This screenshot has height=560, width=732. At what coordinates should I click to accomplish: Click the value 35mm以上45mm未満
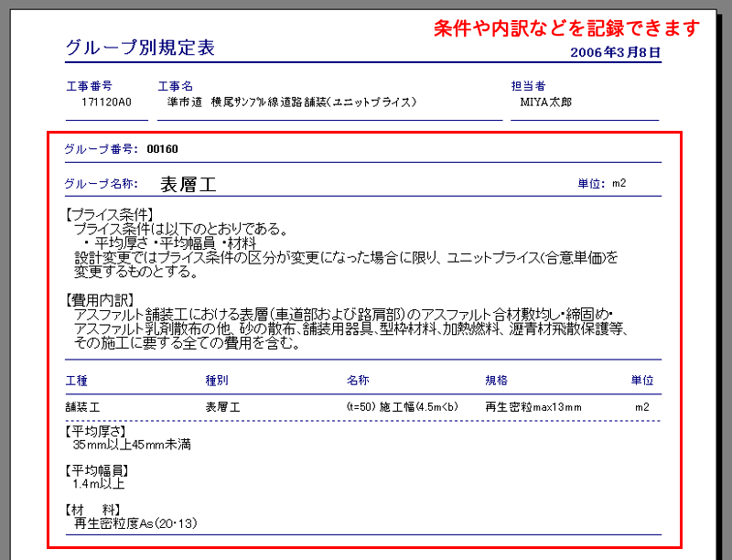(x=132, y=445)
